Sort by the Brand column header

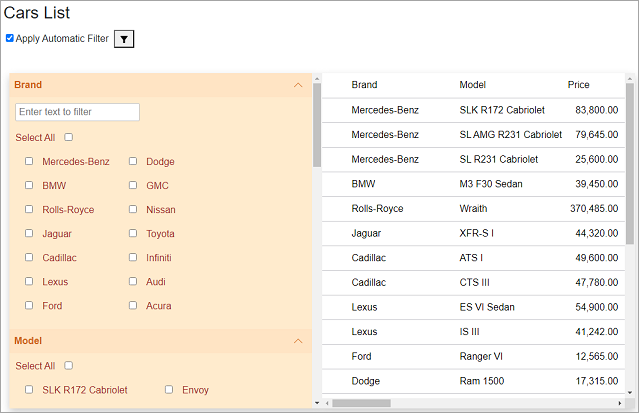[x=364, y=85]
